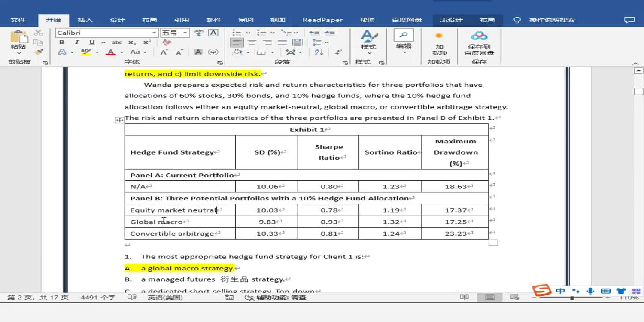
Task: Click the enclosed character (字) icon
Action: coord(213,52)
